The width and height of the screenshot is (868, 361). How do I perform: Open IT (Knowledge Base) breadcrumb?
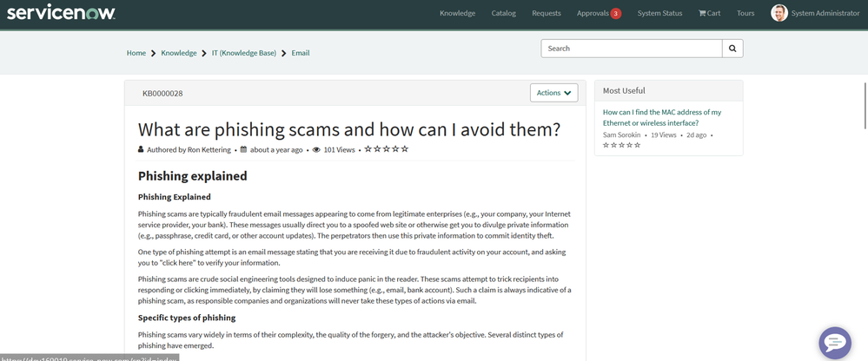pos(243,53)
